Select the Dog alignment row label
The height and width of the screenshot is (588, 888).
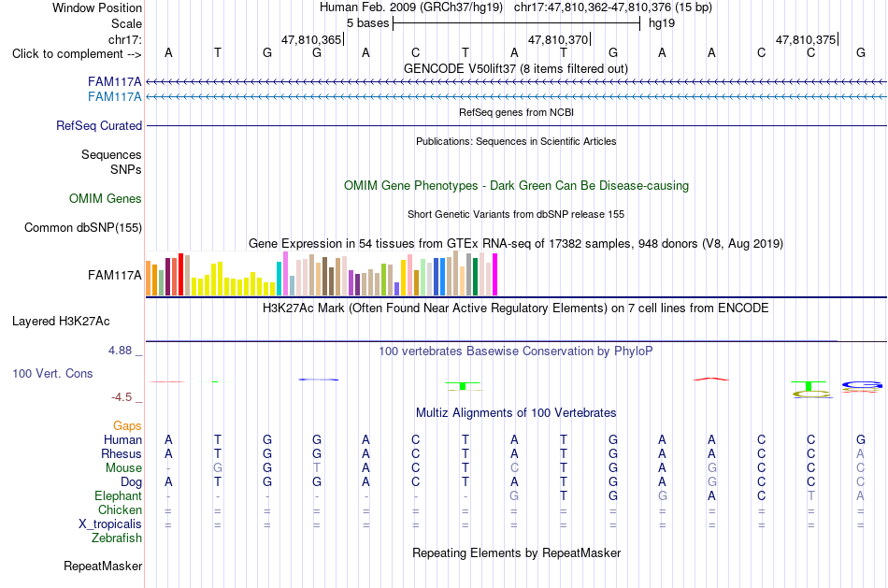pyautogui.click(x=132, y=482)
